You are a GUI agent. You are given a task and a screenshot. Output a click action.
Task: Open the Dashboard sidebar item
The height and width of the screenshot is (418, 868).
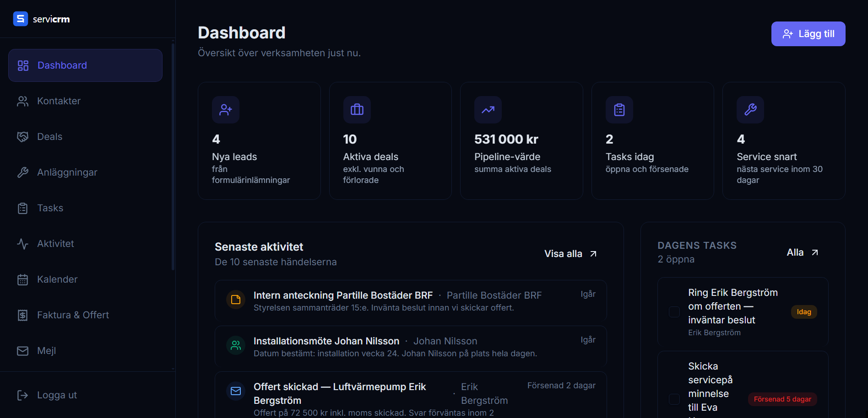(85, 65)
